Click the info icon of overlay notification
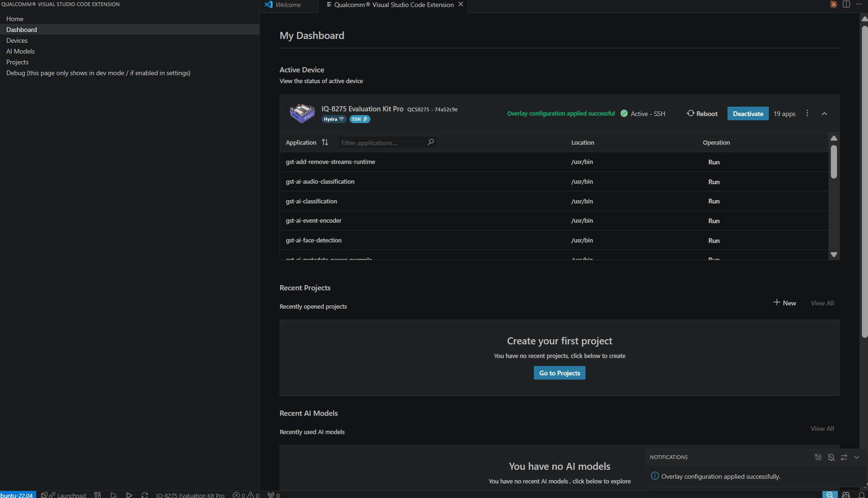 pyautogui.click(x=655, y=476)
